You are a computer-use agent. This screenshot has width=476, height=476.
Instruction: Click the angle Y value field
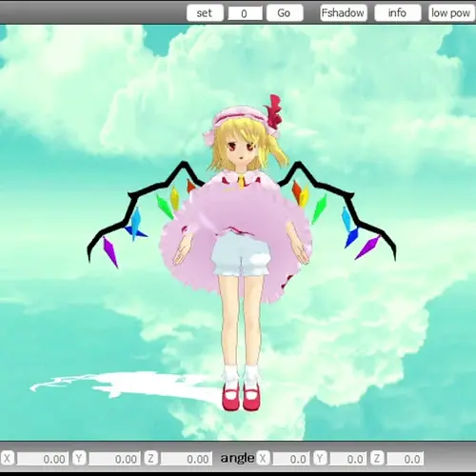coord(348,459)
